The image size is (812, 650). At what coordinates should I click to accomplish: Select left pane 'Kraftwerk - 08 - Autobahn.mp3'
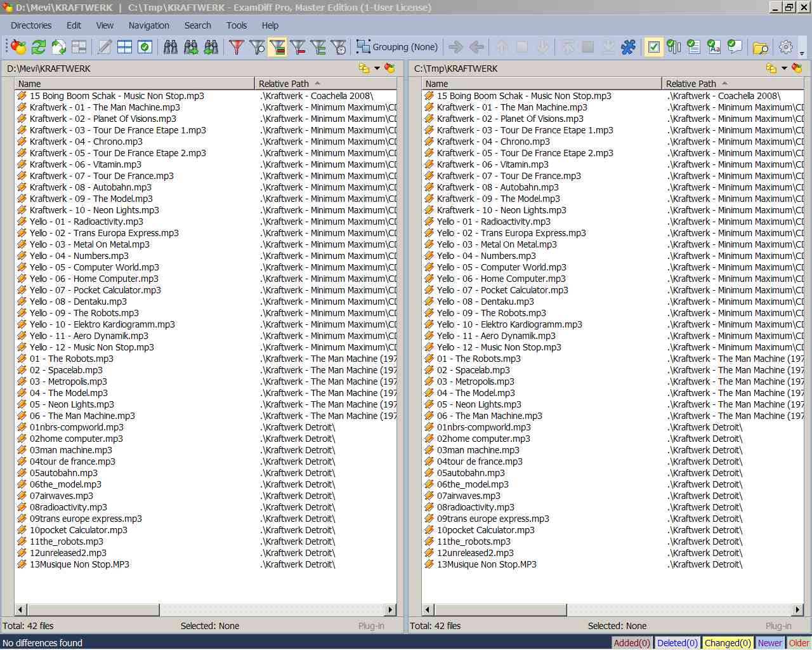coord(91,187)
